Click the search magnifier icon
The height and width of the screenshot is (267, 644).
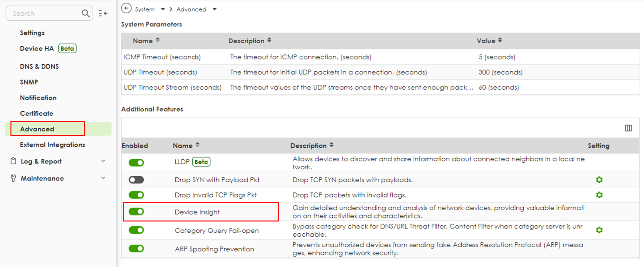point(86,13)
